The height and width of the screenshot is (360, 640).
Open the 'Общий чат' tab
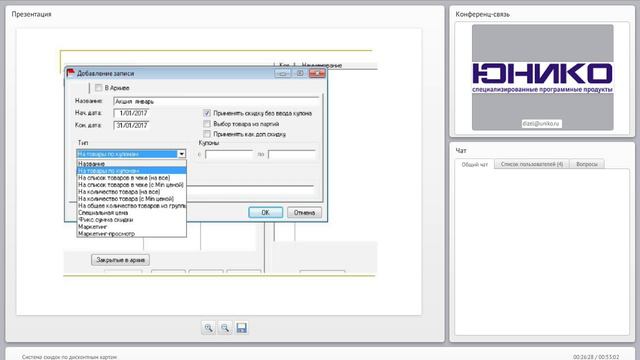pyautogui.click(x=474, y=164)
